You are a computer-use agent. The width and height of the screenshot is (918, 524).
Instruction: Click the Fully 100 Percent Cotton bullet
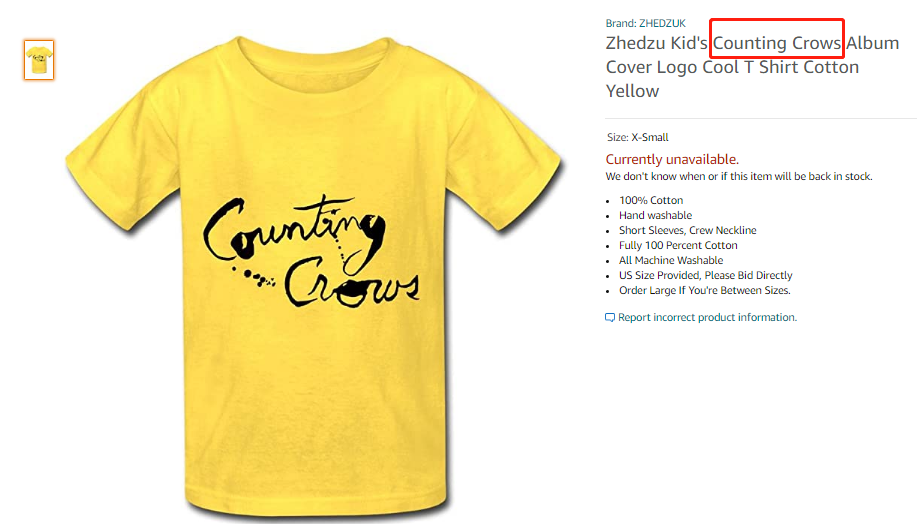678,245
